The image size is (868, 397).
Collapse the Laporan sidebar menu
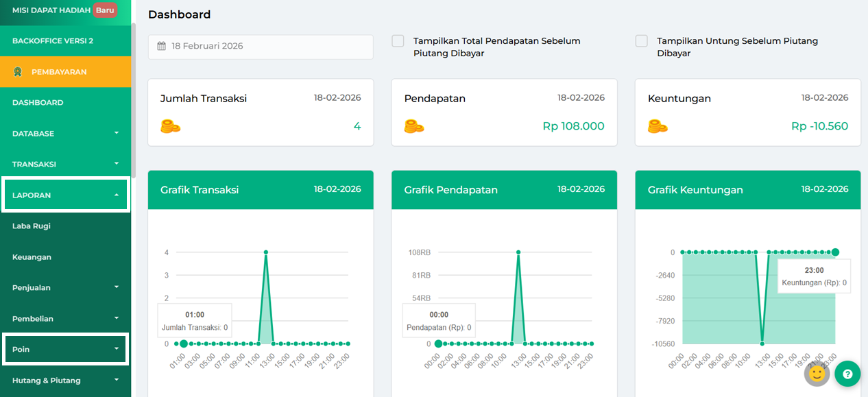(x=65, y=195)
